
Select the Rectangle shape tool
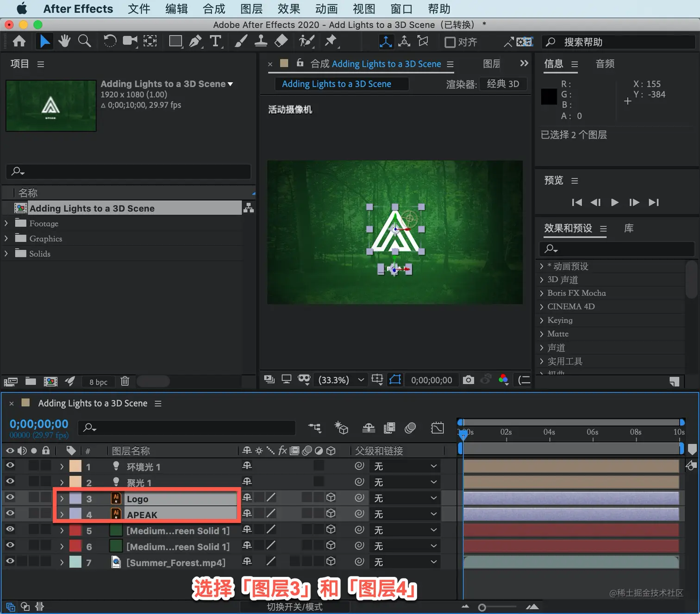(175, 42)
